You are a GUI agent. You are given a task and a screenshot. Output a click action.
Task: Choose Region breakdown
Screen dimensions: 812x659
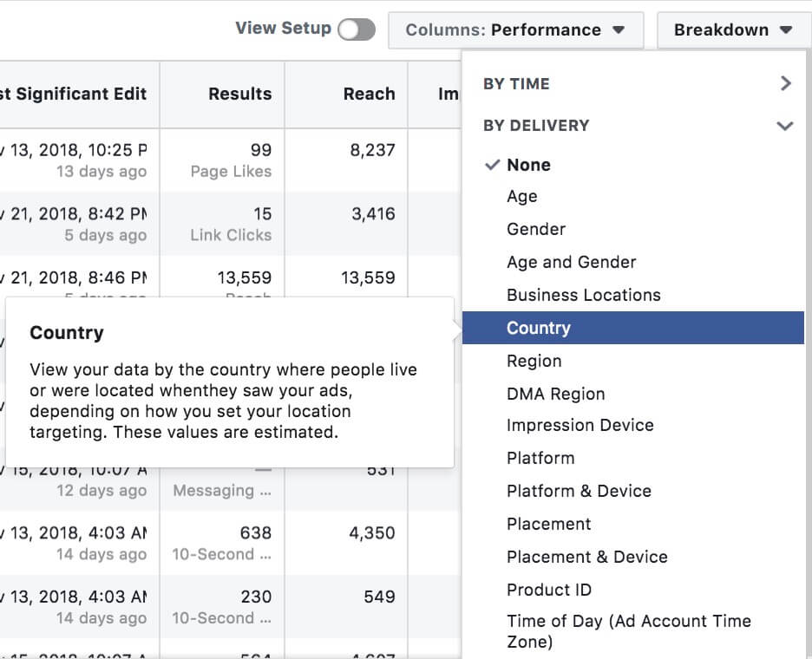coord(534,361)
